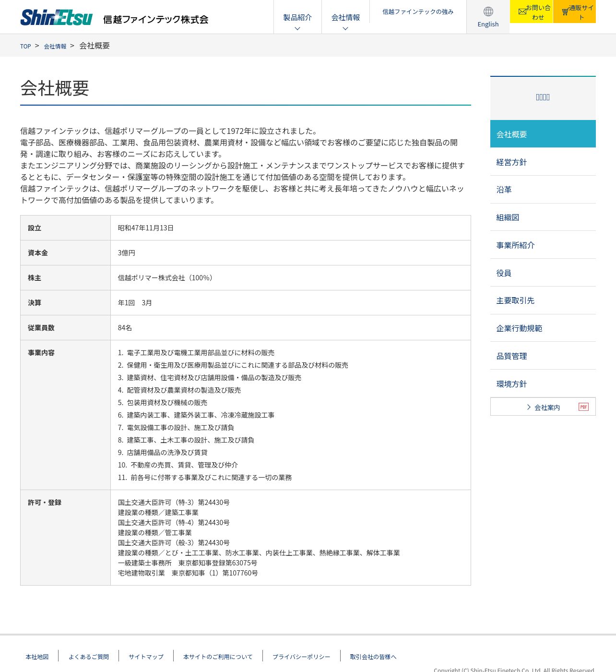The height and width of the screenshot is (672, 616).
Task: Click the globe icon above English
Action: pyautogui.click(x=488, y=12)
